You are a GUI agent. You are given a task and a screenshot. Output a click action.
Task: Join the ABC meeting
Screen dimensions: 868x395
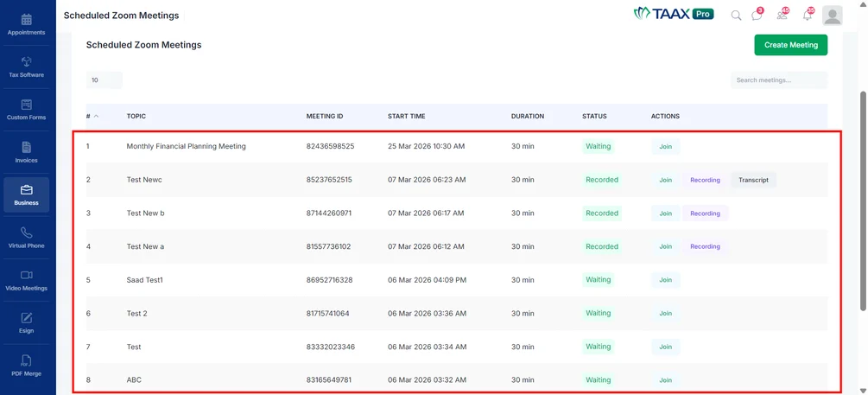point(665,380)
